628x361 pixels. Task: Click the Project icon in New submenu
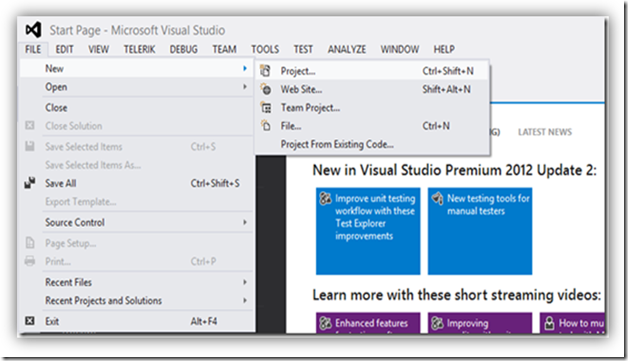coord(266,71)
